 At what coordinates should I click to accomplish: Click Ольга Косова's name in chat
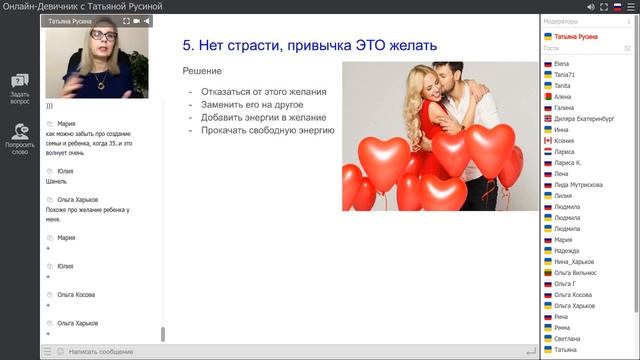[x=76, y=295]
